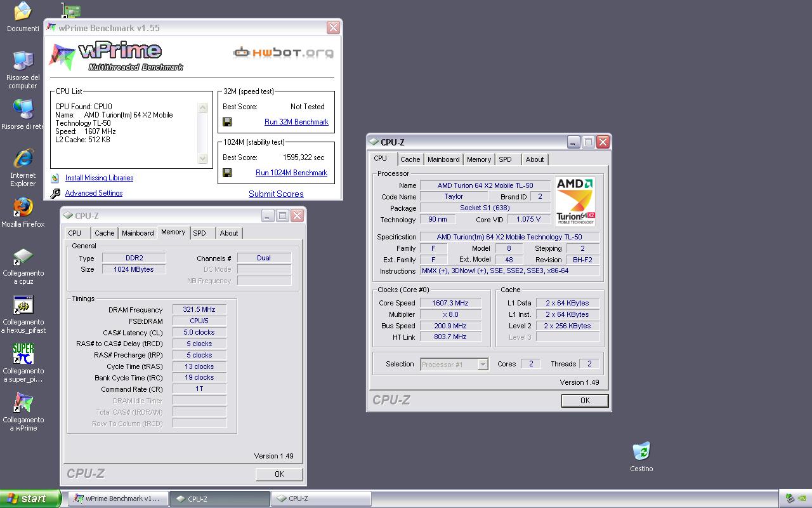Open Advanced Settings link in wPrime

click(94, 193)
